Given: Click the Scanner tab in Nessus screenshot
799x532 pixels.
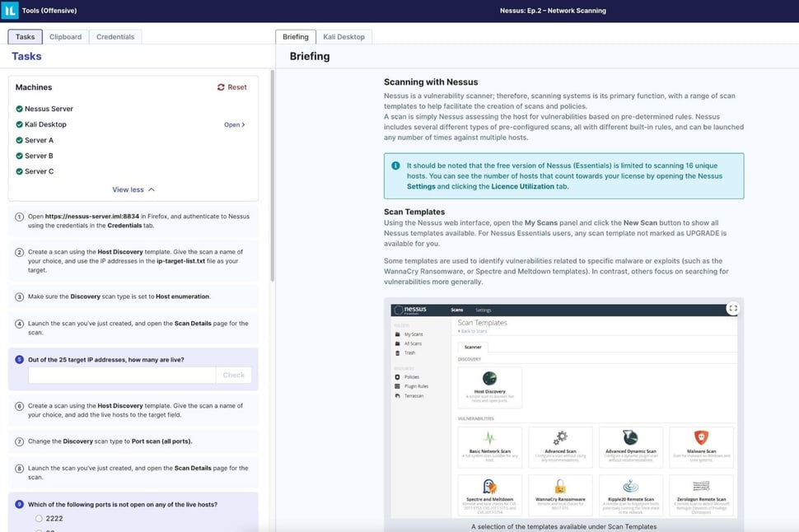Looking at the screenshot, I should pyautogui.click(x=473, y=347).
